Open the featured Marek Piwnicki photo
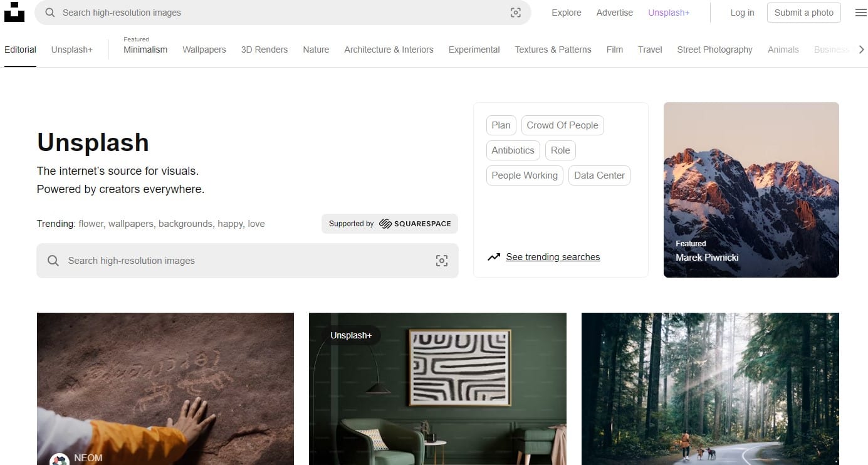Image resolution: width=868 pixels, height=465 pixels. [x=751, y=189]
